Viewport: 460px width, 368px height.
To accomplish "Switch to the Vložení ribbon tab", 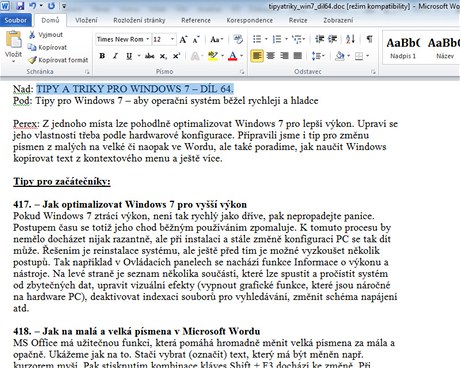I will 86,20.
